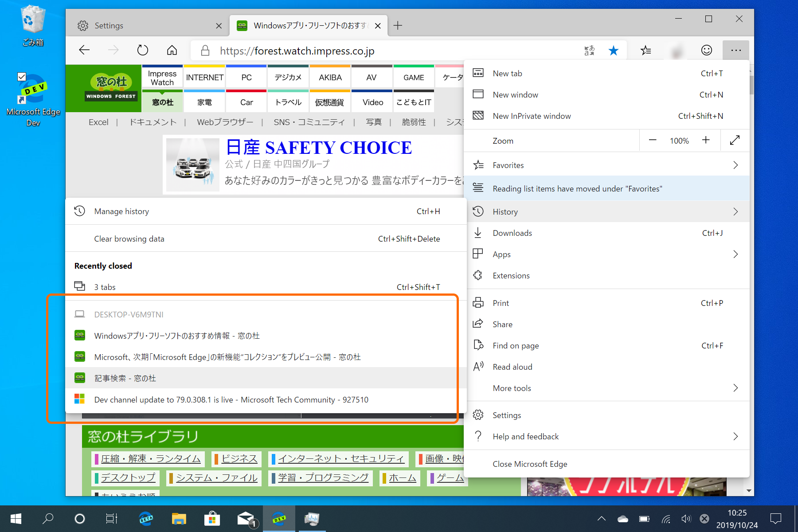
Task: Restore the 3 recently closed tabs
Action: click(105, 287)
